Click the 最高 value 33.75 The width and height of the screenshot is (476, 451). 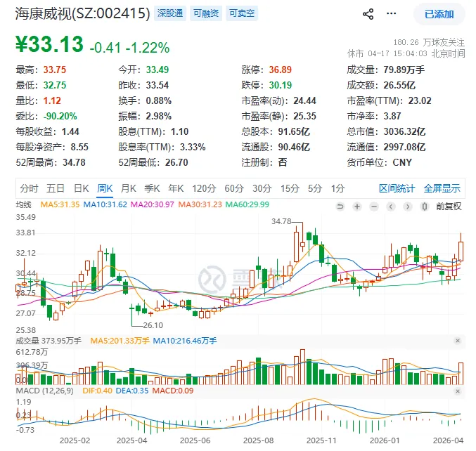[x=55, y=70]
